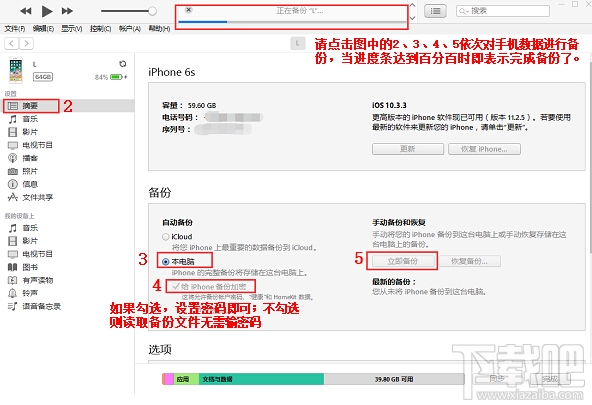The height and width of the screenshot is (405, 592).
Task: Click the 64GB capacity label
Action: click(x=43, y=77)
